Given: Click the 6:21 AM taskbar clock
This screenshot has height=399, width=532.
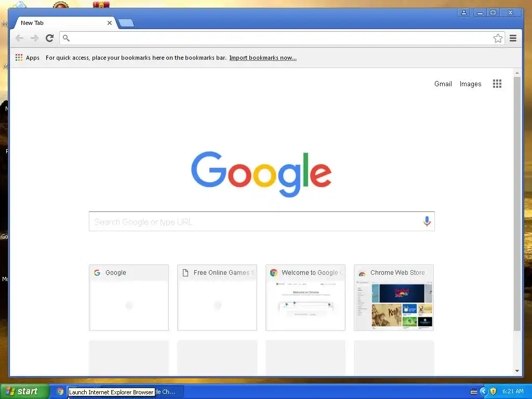Looking at the screenshot, I should 513,391.
